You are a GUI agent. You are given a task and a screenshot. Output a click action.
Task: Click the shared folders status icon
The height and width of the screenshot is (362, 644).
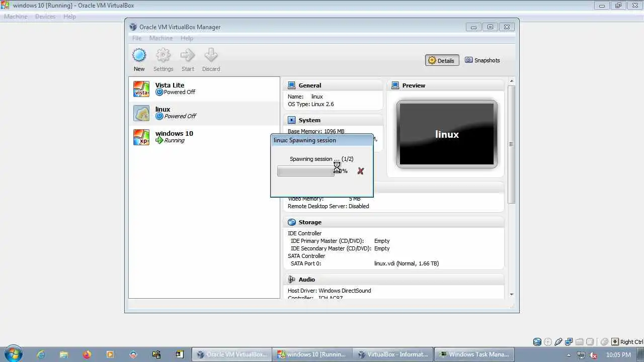[580, 342]
